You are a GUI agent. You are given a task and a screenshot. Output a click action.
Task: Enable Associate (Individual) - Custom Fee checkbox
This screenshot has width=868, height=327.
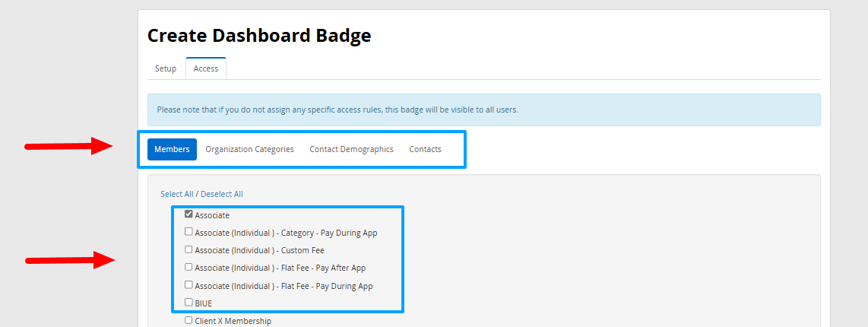click(188, 249)
